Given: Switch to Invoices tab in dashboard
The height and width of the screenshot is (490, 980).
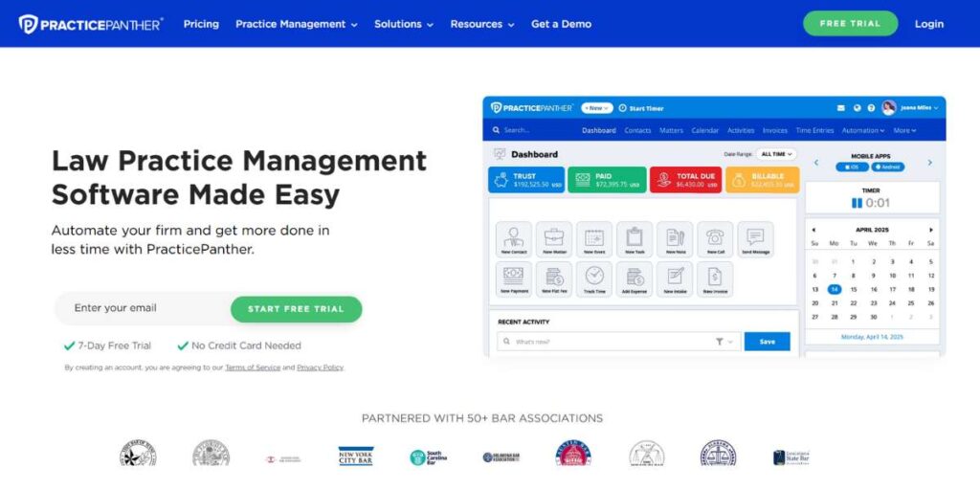Looking at the screenshot, I should click(x=775, y=130).
